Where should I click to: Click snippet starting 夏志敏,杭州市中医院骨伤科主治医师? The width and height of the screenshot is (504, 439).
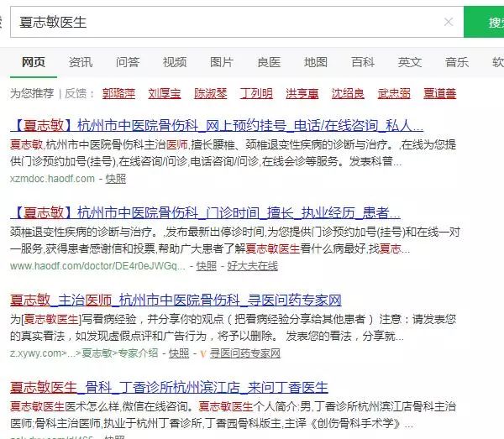coord(233,153)
